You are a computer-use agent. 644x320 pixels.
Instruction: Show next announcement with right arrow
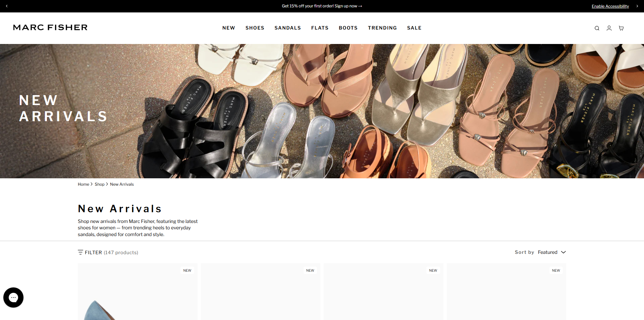[637, 6]
